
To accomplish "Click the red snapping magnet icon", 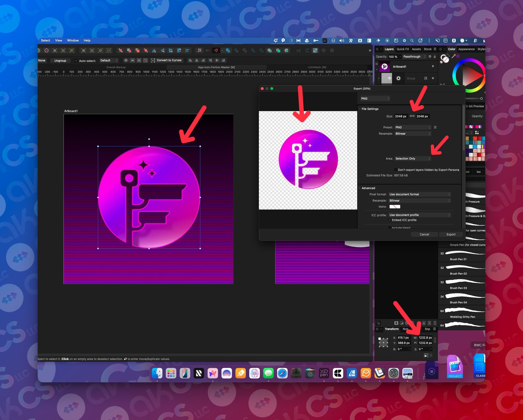I will pyautogui.click(x=216, y=50).
